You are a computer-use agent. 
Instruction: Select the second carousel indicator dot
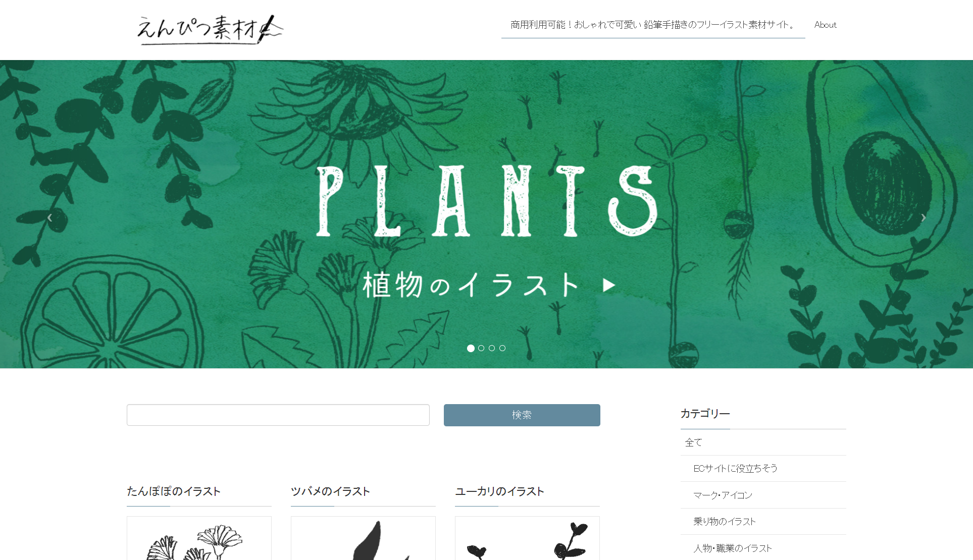tap(481, 348)
